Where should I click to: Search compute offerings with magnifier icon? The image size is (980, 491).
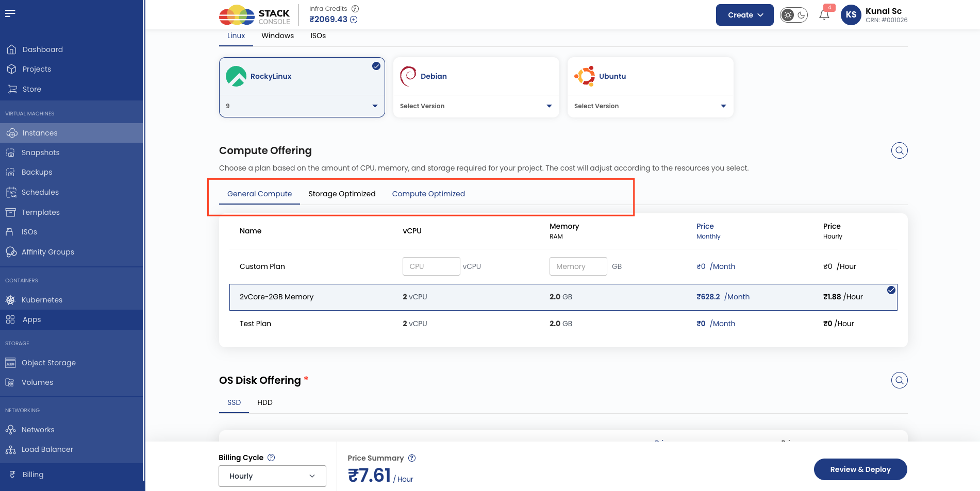pyautogui.click(x=899, y=150)
